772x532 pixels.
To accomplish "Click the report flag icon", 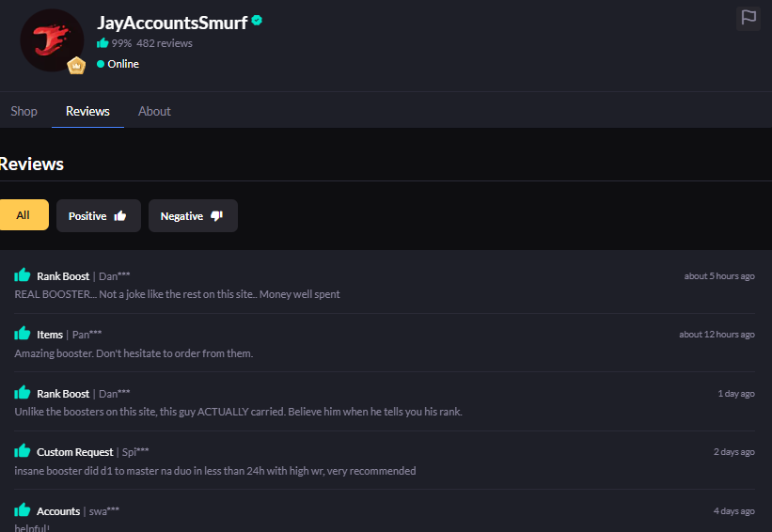I will click(748, 18).
